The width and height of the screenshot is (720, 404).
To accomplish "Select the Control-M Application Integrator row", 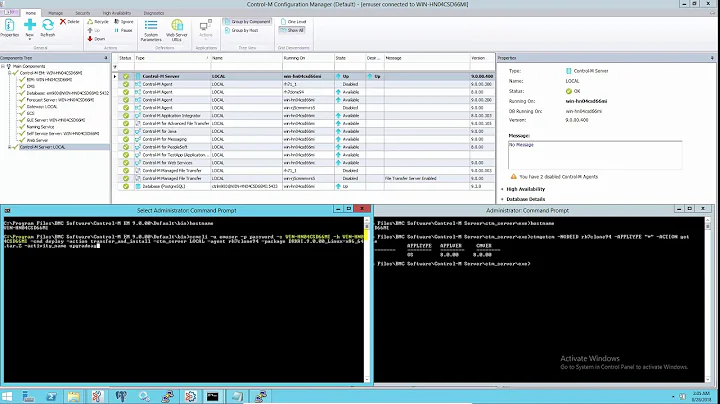I will 303,116.
